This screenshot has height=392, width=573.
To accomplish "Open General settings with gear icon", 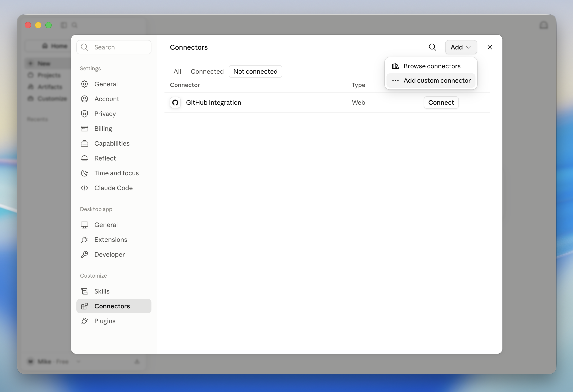I will coord(114,84).
